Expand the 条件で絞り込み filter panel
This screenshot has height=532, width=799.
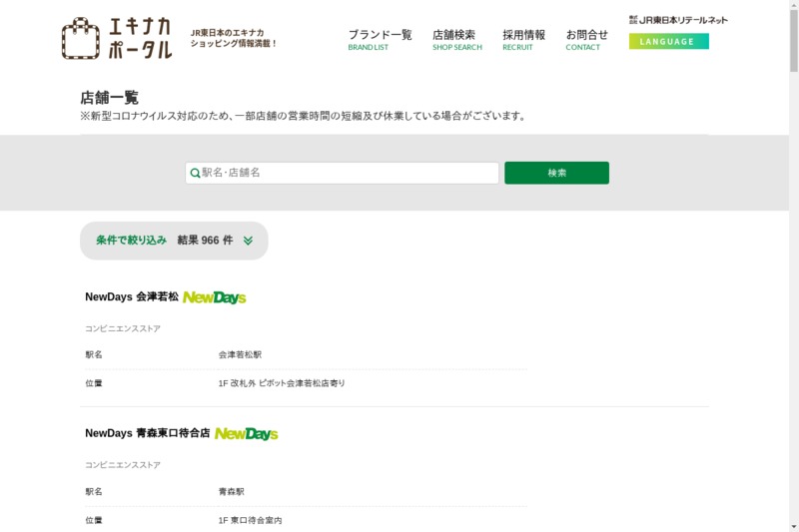[132, 241]
